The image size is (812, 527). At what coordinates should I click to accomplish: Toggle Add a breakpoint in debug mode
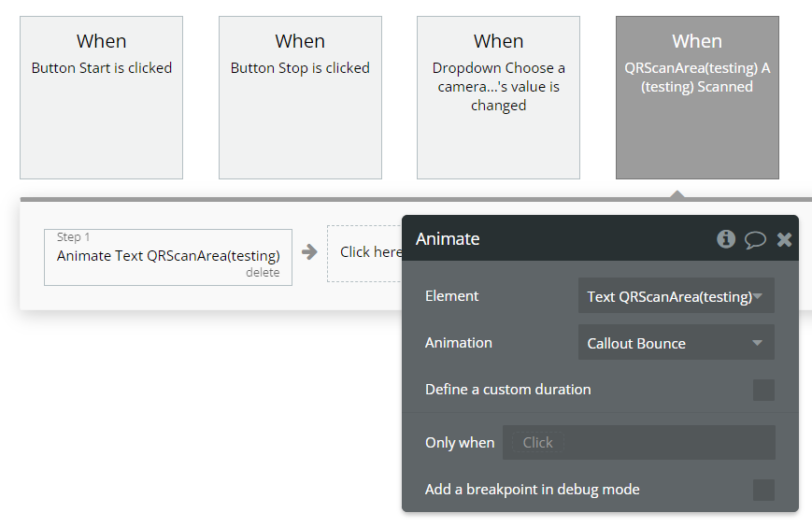point(763,490)
